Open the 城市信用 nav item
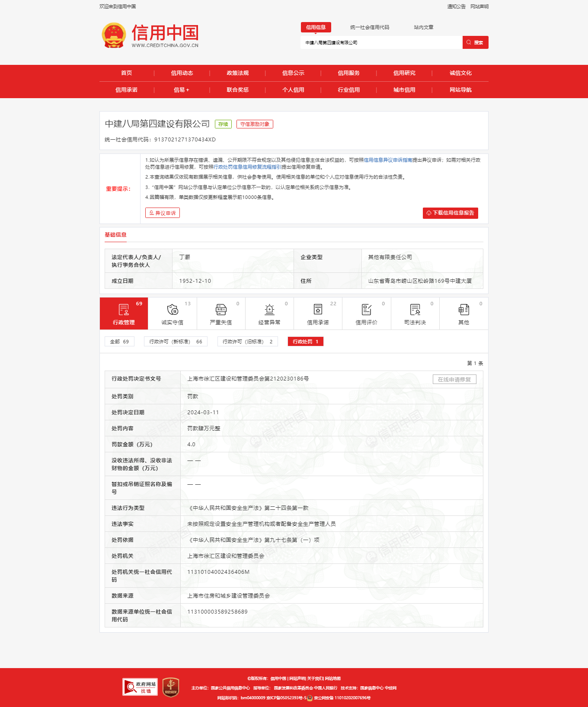The image size is (588, 707). click(404, 90)
